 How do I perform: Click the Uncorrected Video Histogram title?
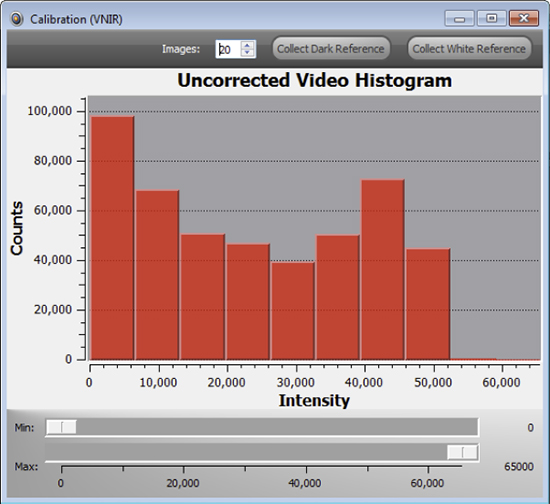pos(314,80)
